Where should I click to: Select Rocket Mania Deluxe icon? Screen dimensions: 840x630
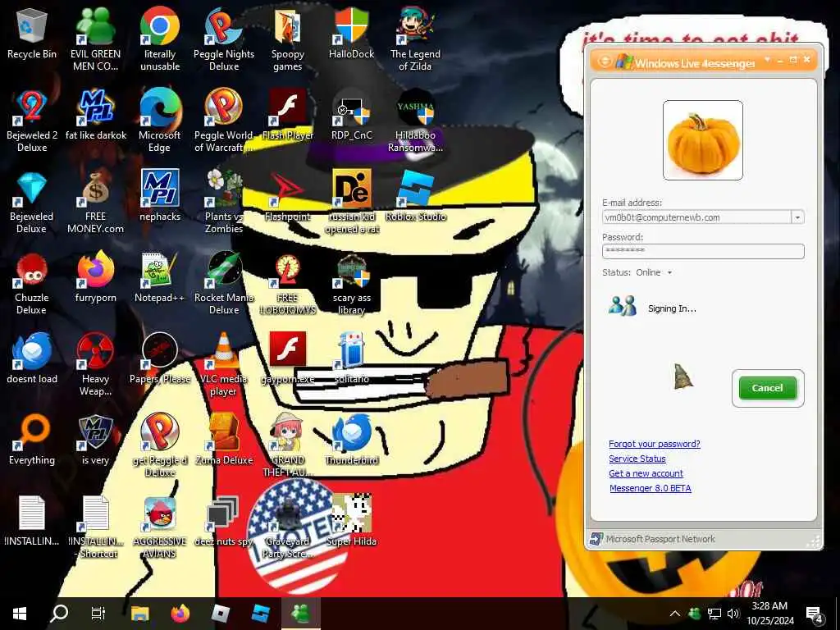[x=224, y=284]
